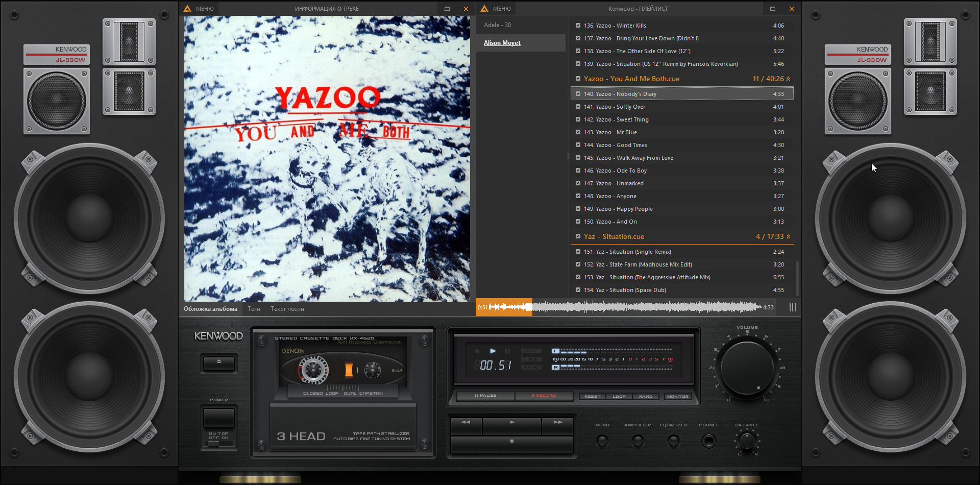Image resolution: width=980 pixels, height=485 pixels.
Task: Click the playlist vertical scrollbar
Action: (x=797, y=278)
